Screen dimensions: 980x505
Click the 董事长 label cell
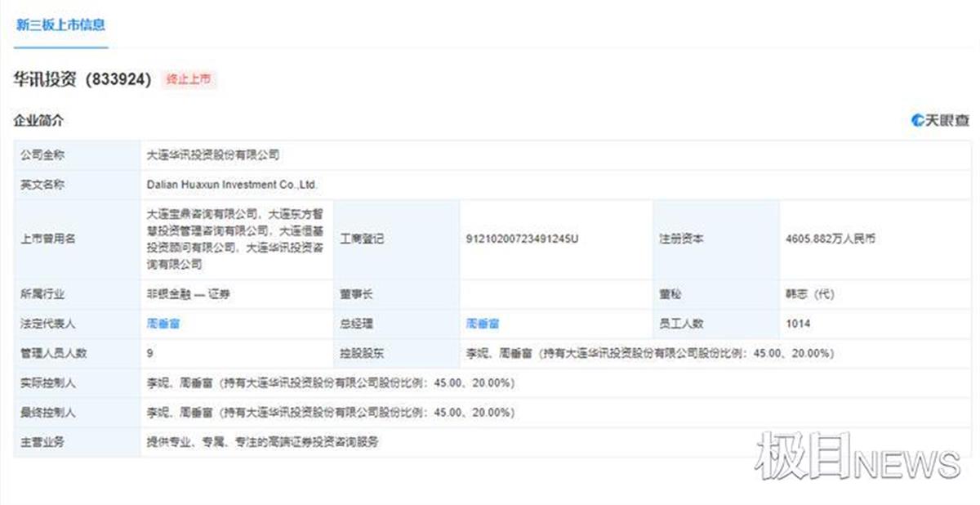tap(396, 294)
